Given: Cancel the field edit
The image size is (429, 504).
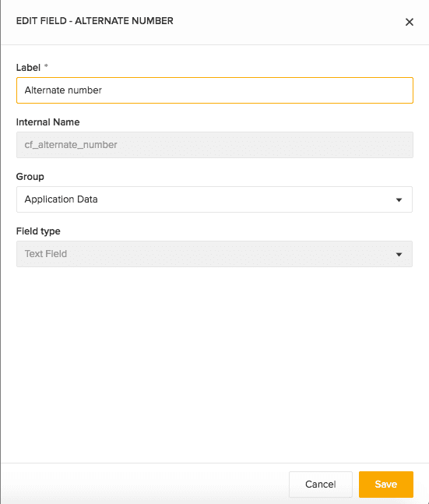Looking at the screenshot, I should click(320, 484).
